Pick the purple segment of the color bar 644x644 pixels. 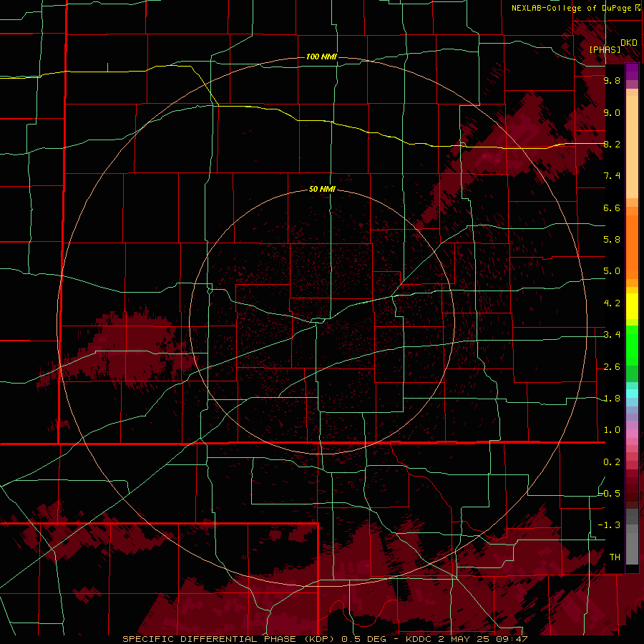(x=632, y=72)
